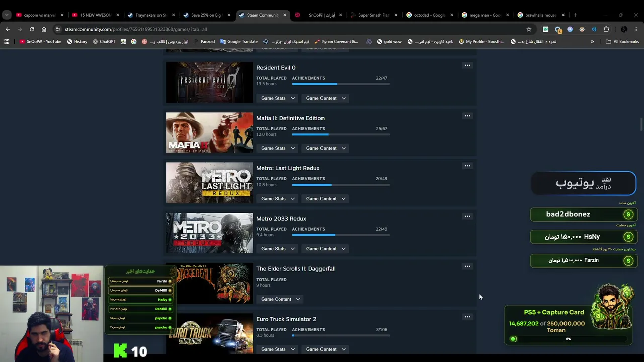Expand Game Content for Metro 2033 Redux

[326, 249]
